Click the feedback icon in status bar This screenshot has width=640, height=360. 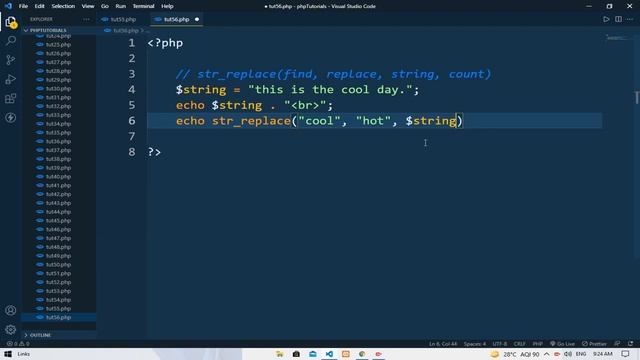pyautogui.click(x=617, y=344)
